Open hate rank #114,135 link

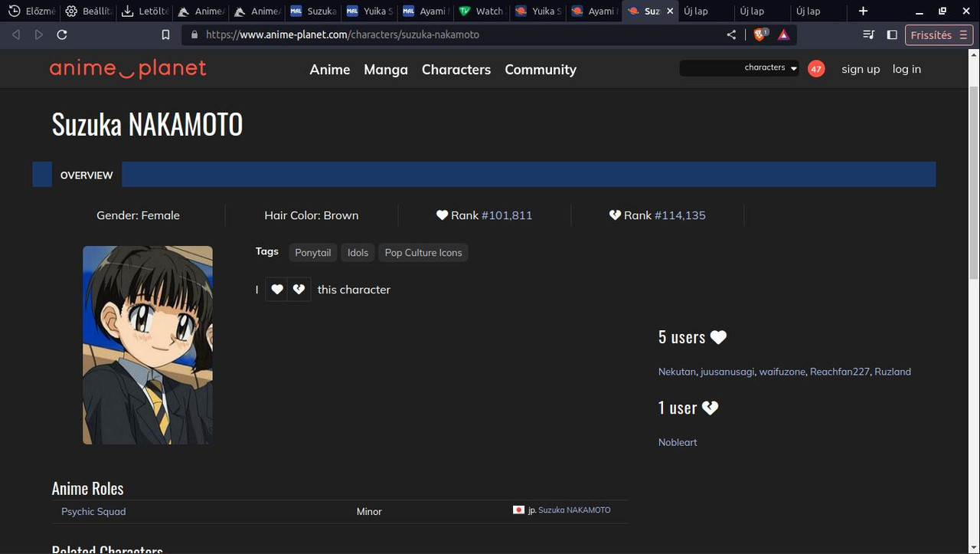(x=680, y=215)
